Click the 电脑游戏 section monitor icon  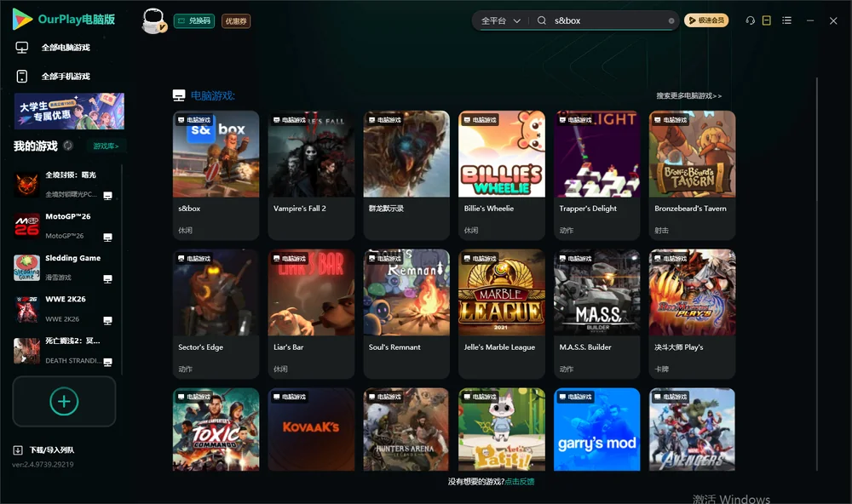point(179,95)
